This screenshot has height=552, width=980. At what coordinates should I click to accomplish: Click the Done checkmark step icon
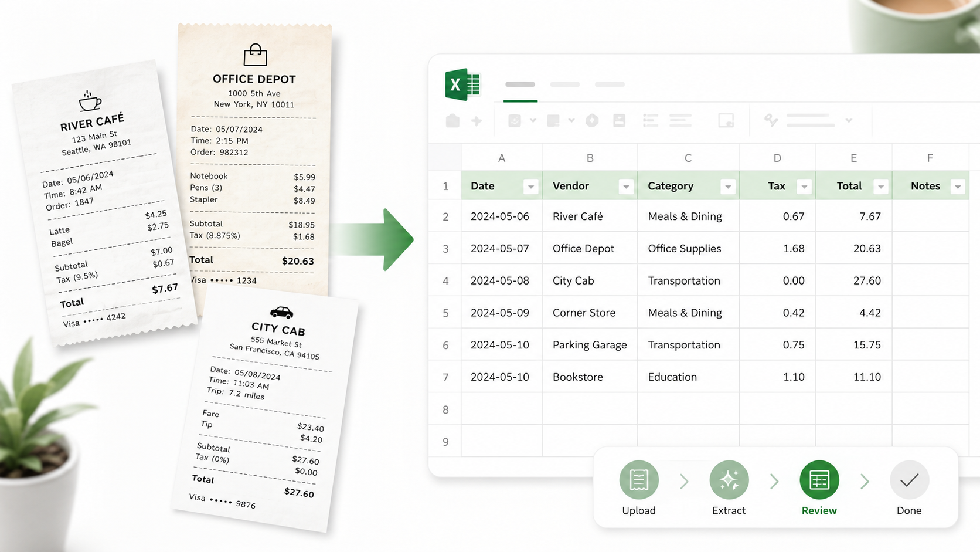[909, 480]
